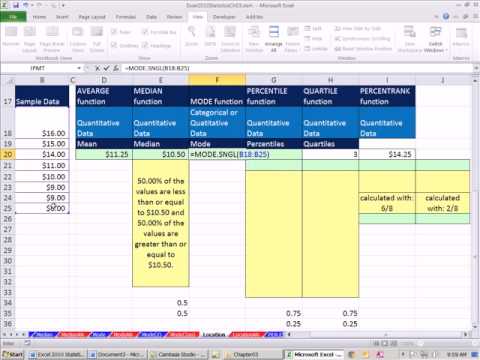Select column F header
Screen dimensions: 480x360
pyautogui.click(x=217, y=80)
